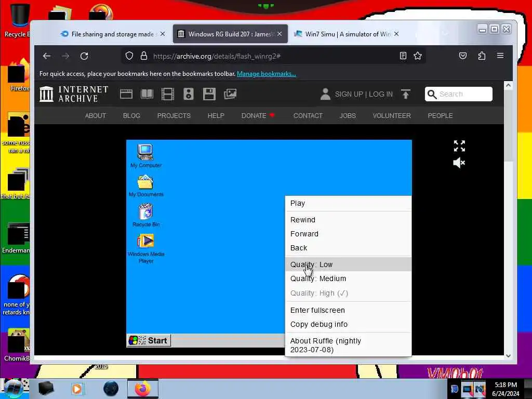Image resolution: width=532 pixels, height=399 pixels.
Task: Choose Forward from context menu
Action: point(348,234)
